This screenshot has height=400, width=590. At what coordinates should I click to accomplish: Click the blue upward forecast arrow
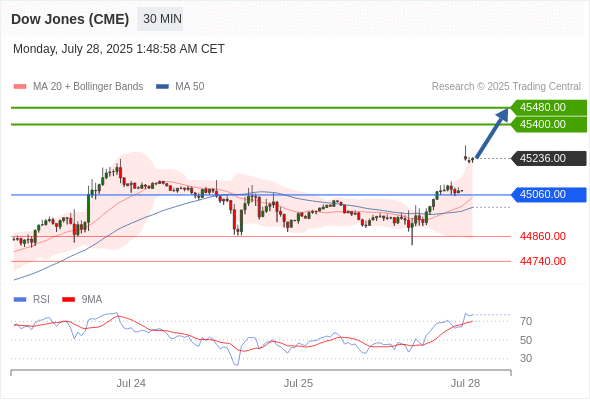[x=492, y=133]
